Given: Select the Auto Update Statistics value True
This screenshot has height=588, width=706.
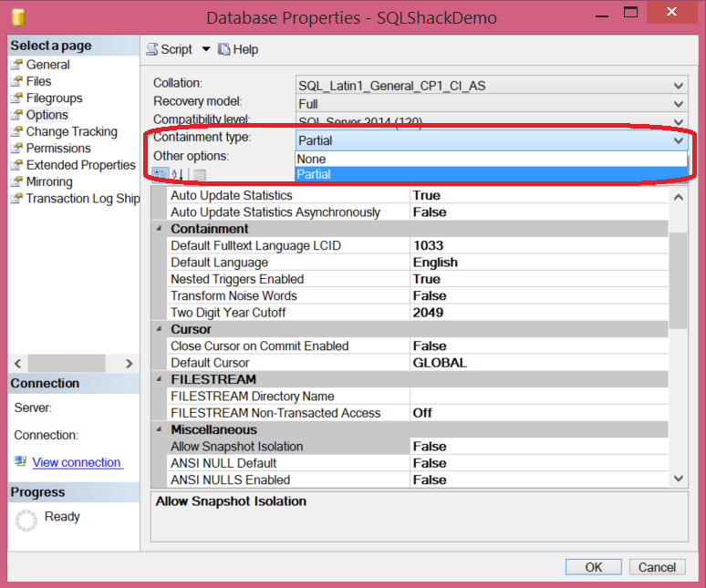Looking at the screenshot, I should (x=426, y=195).
